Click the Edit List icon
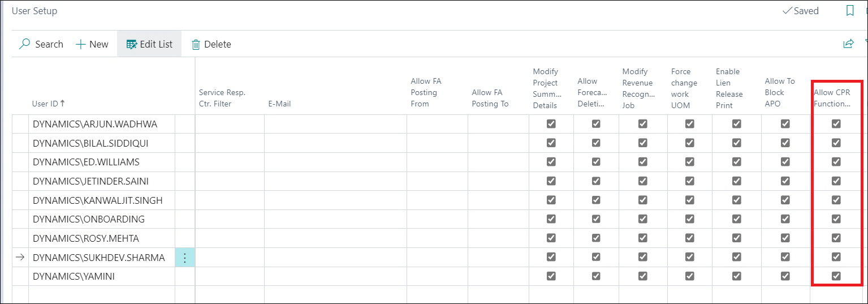 click(x=132, y=44)
